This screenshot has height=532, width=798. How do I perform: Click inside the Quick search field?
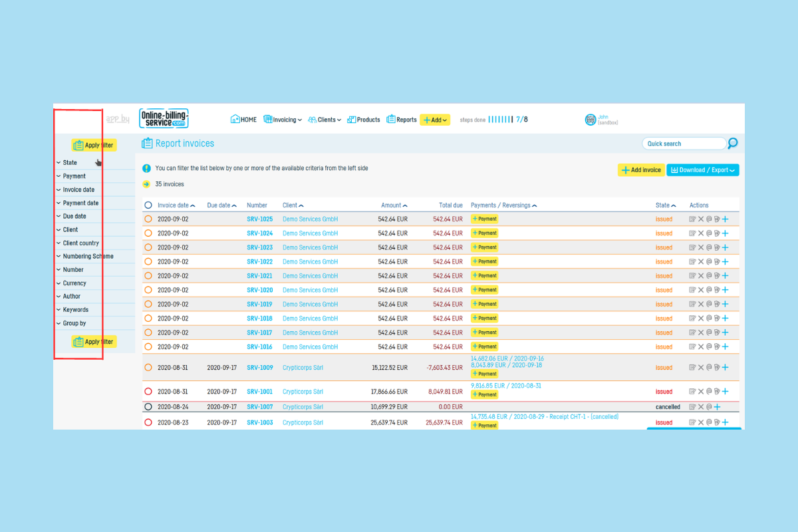pyautogui.click(x=684, y=144)
